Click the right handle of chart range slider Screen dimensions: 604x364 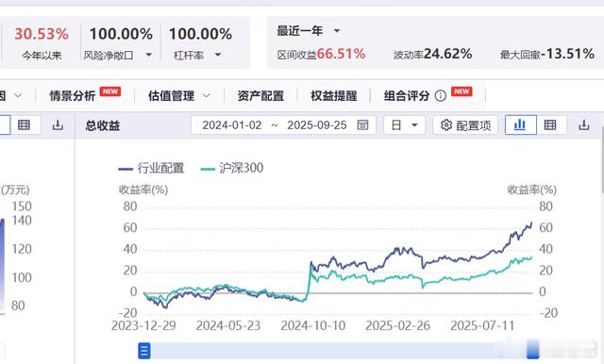(533, 349)
